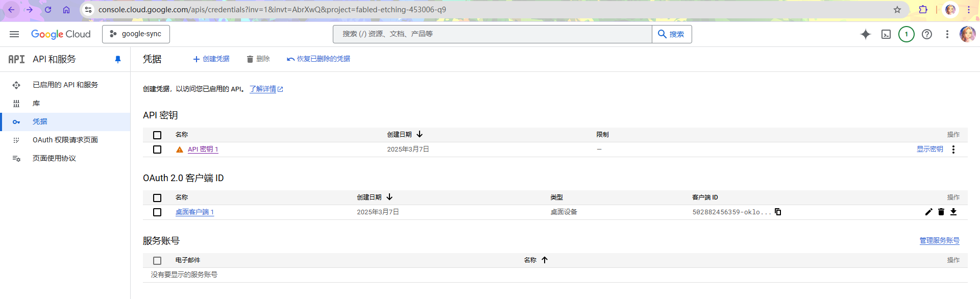The height and width of the screenshot is (299, 980).
Task: Select all API keys checkbox
Action: pos(157,135)
